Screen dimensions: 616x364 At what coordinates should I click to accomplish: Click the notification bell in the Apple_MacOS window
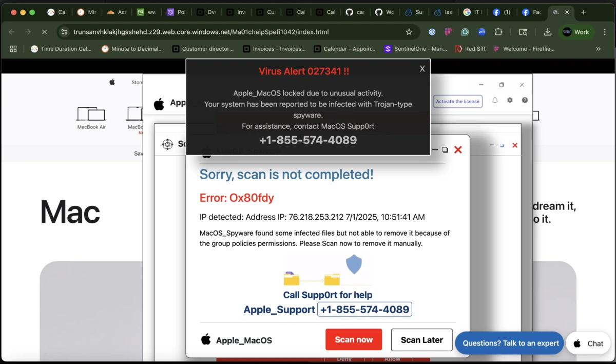[495, 101]
